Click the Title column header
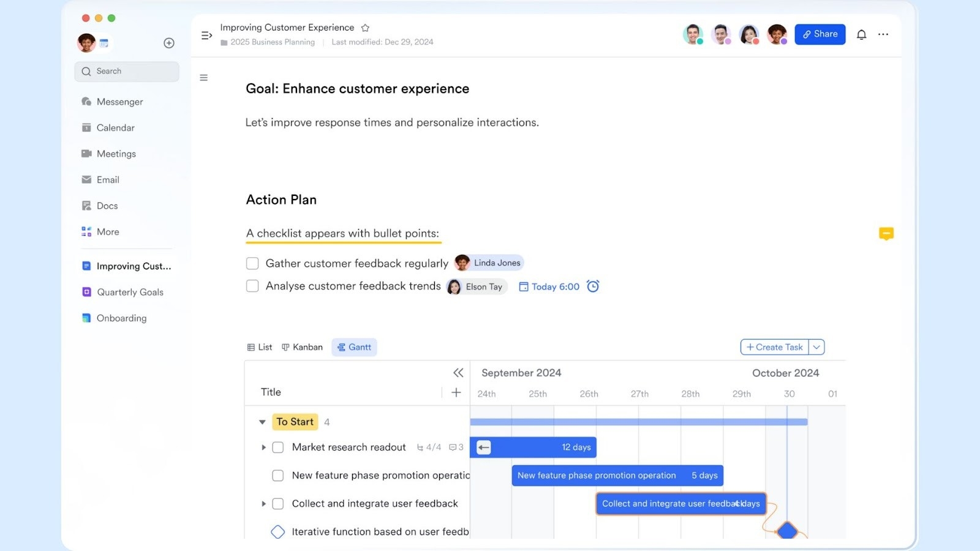 271,392
